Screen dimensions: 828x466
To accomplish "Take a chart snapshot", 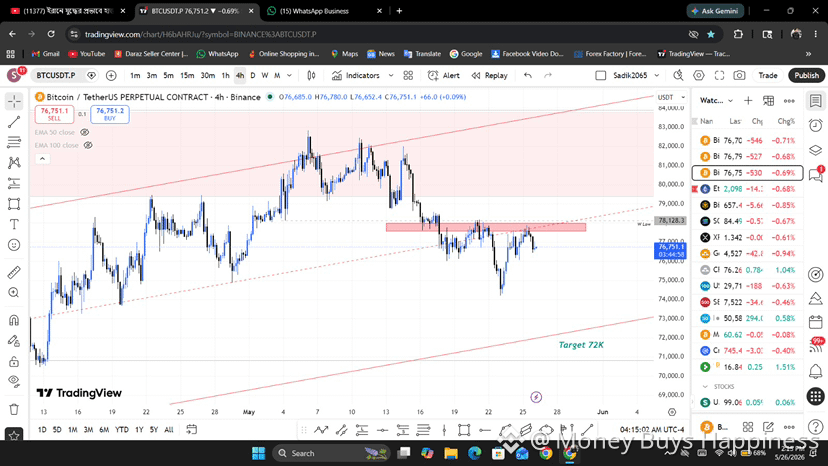I will [739, 76].
